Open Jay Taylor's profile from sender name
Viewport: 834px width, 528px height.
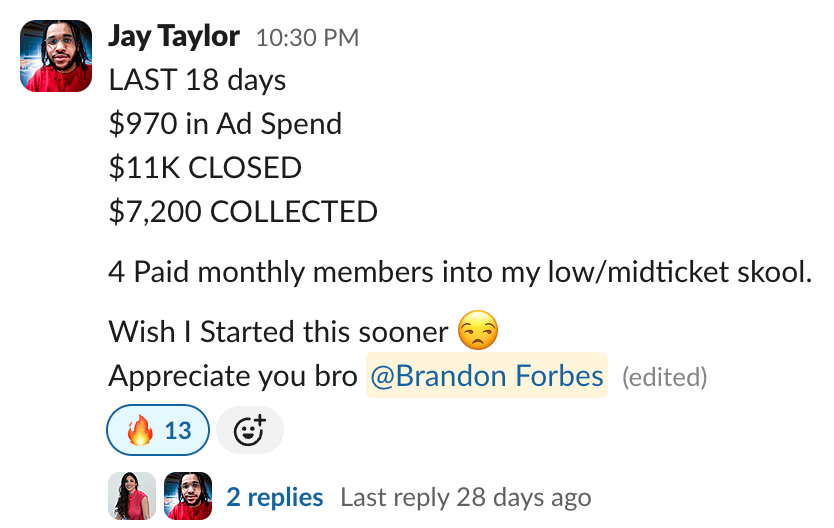(x=173, y=37)
